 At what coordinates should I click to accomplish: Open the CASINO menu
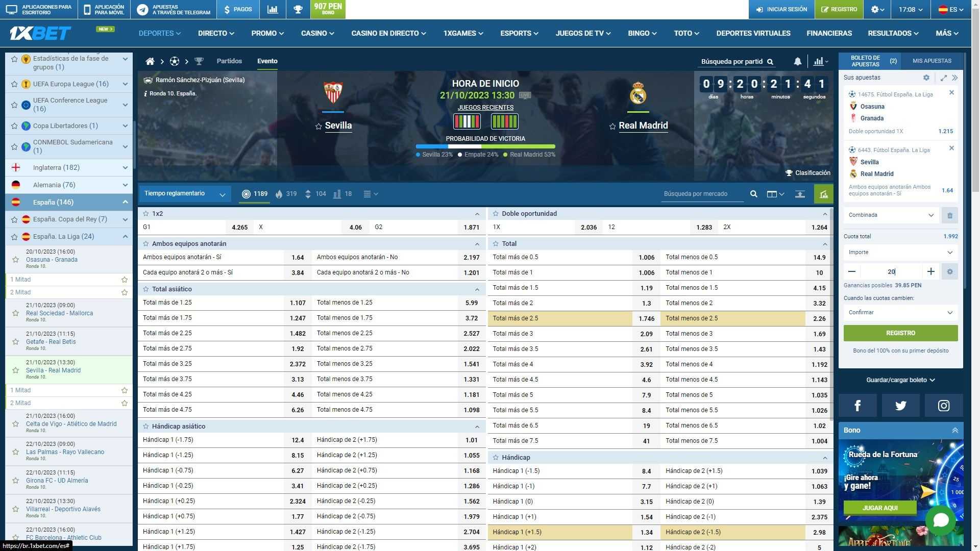pyautogui.click(x=317, y=33)
